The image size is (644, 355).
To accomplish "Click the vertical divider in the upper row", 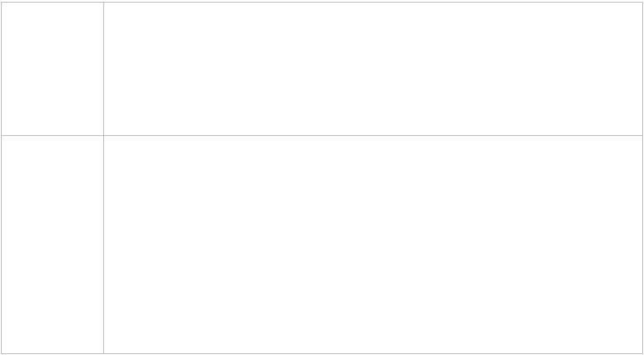I will pos(103,69).
